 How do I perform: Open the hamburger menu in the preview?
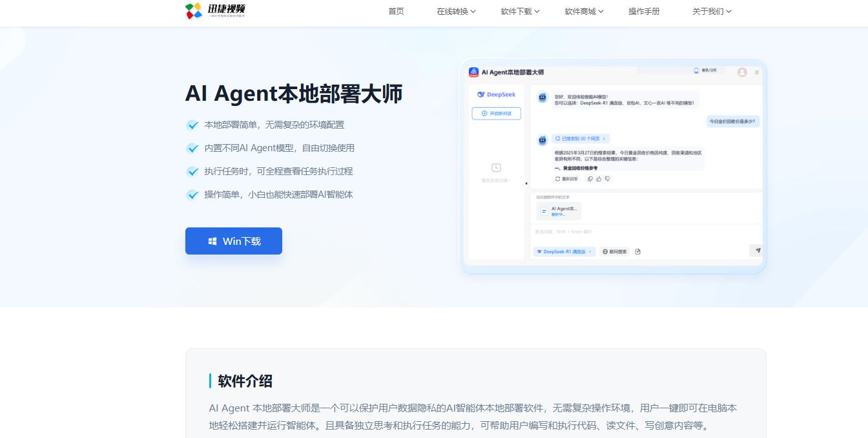(x=757, y=72)
